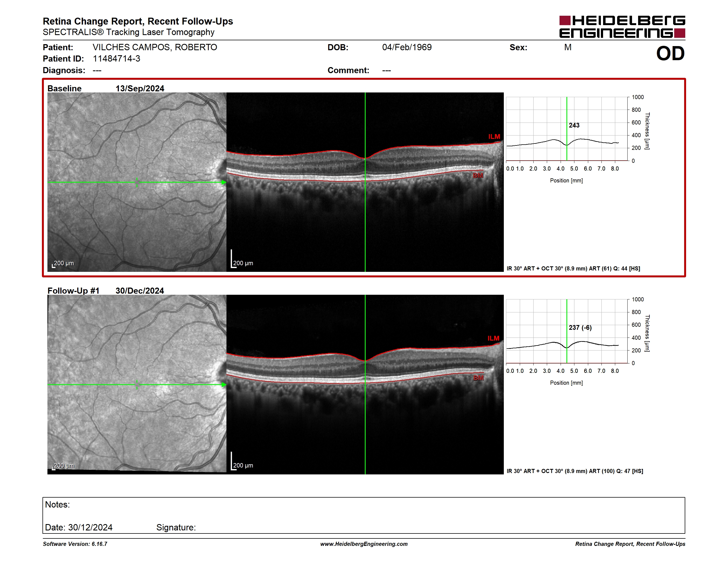Click the green arrowhead on the Follow-Up fundus

[x=224, y=384]
